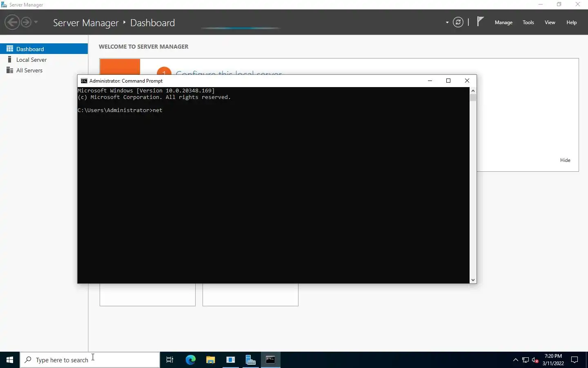588x368 pixels.
Task: Click the All Servers sidebar icon
Action: 10,70
